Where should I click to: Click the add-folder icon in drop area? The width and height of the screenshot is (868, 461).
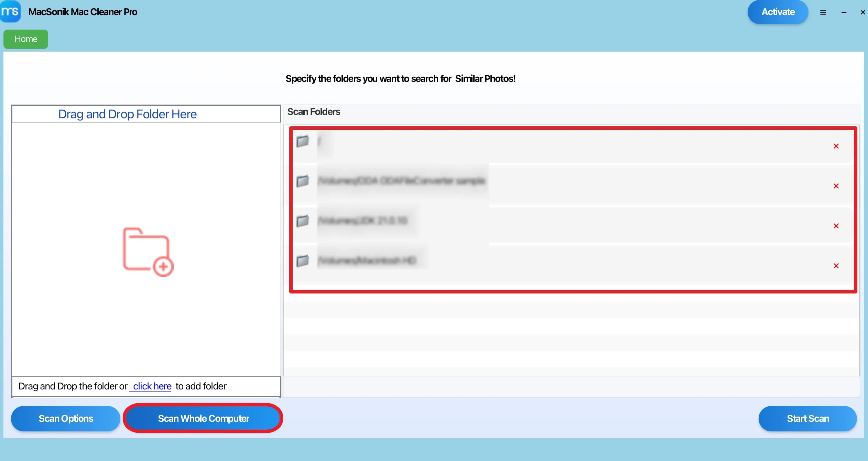[x=148, y=252]
